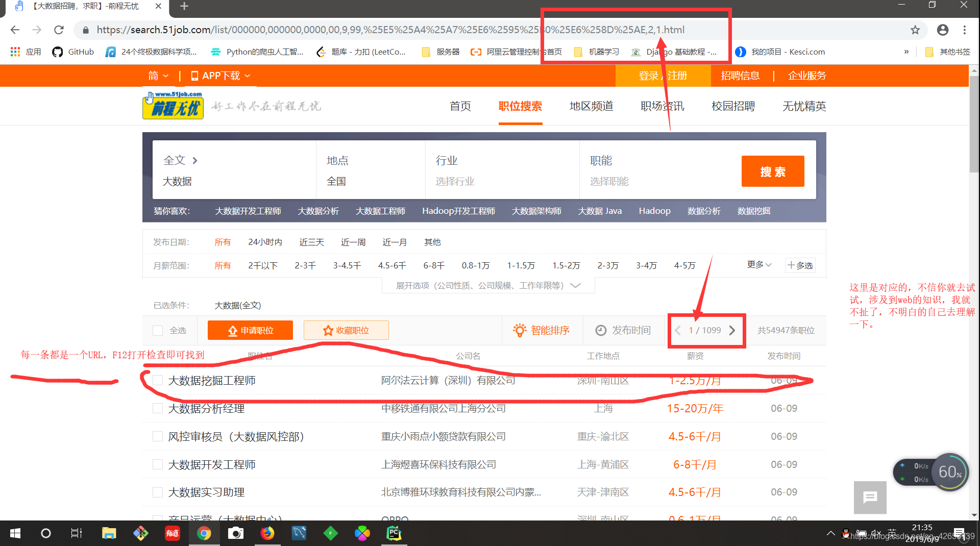The height and width of the screenshot is (546, 980).
Task: Click the 51job 前程无忧 logo
Action: coord(173,105)
